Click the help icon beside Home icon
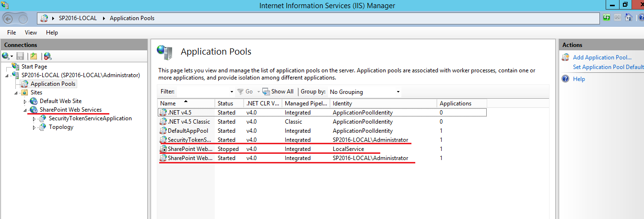The height and width of the screenshot is (219, 644). 641,18
